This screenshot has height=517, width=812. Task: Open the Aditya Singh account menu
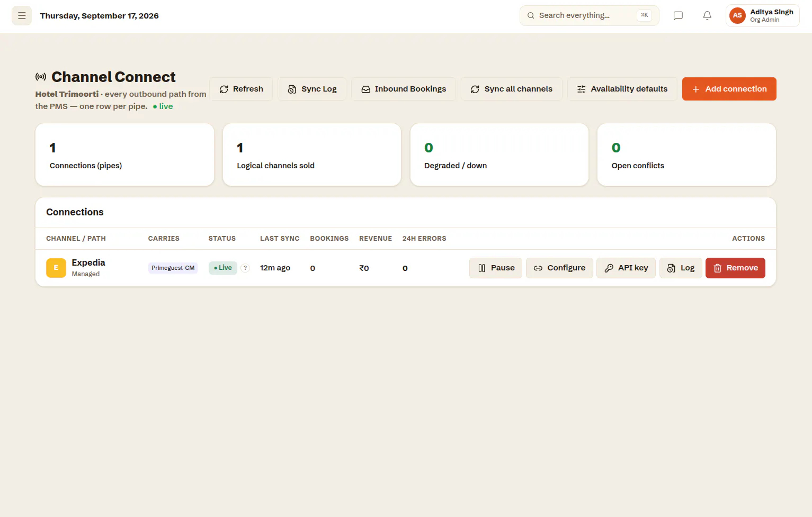pyautogui.click(x=763, y=16)
